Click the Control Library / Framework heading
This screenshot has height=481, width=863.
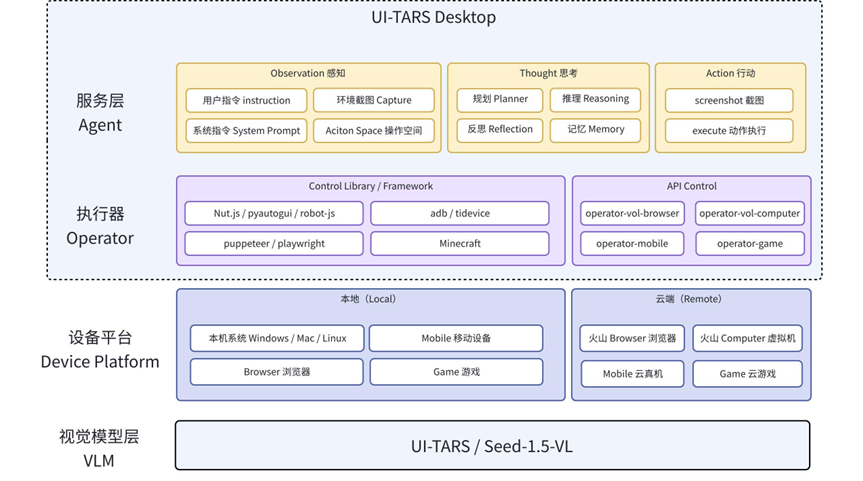(x=370, y=186)
